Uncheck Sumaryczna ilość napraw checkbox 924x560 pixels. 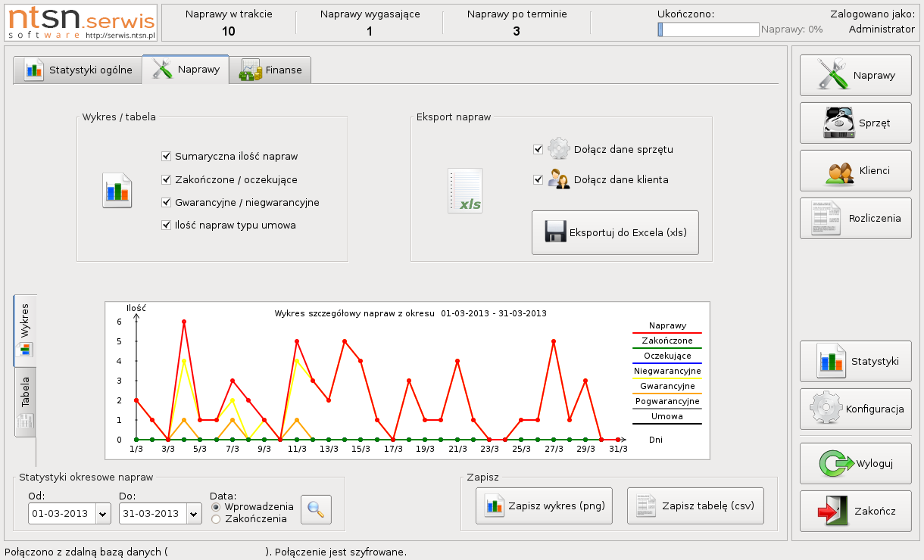[167, 157]
